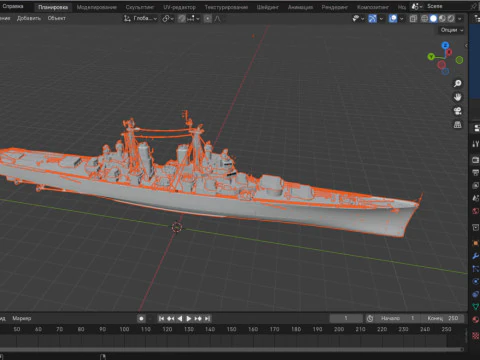Click the pan hand viewport icon
Image resolution: width=480 pixels, height=360 pixels.
[x=458, y=97]
